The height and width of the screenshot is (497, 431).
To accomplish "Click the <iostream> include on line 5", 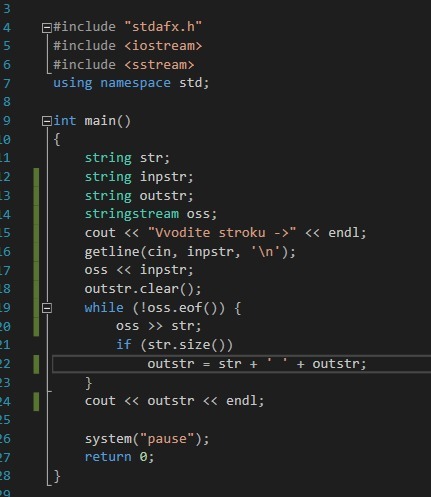I will coord(163,46).
